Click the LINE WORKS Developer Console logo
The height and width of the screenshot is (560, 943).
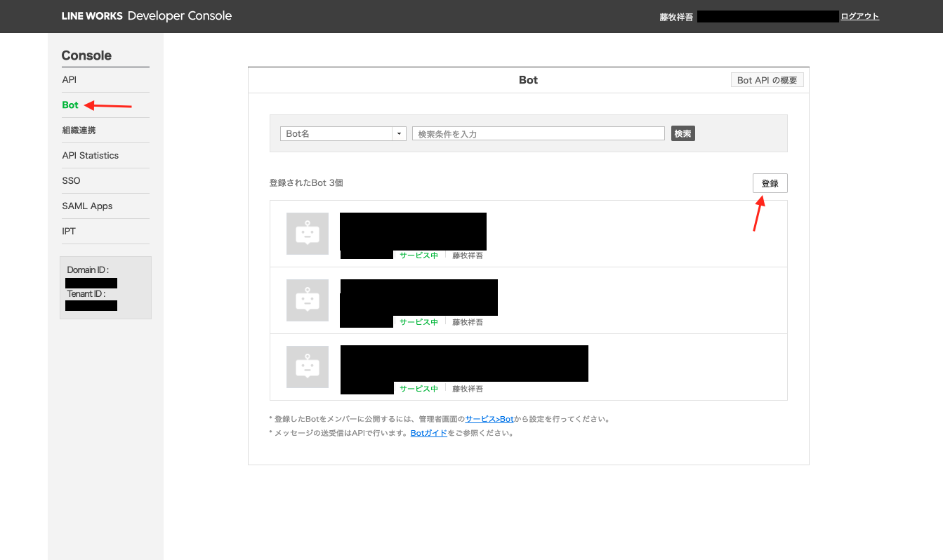tap(147, 15)
